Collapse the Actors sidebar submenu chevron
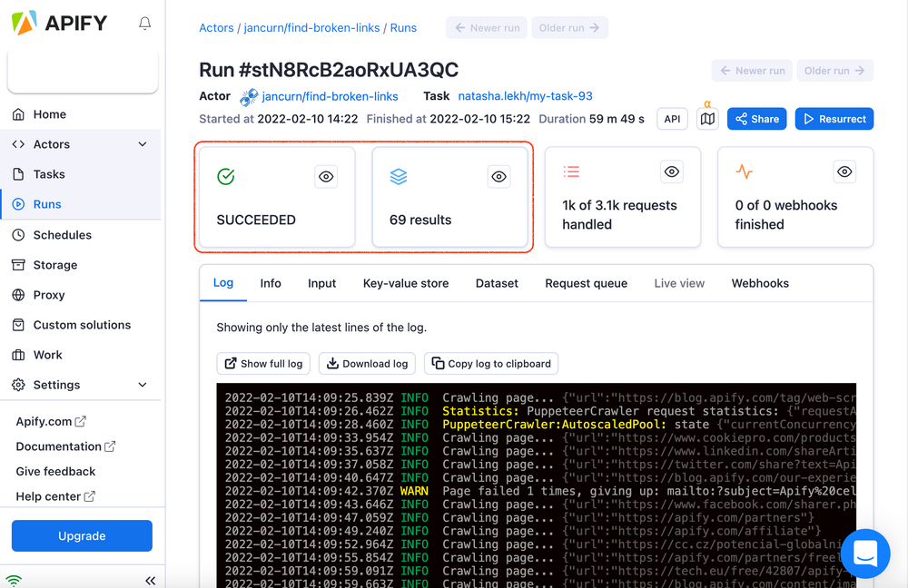The image size is (908, 588). click(143, 143)
